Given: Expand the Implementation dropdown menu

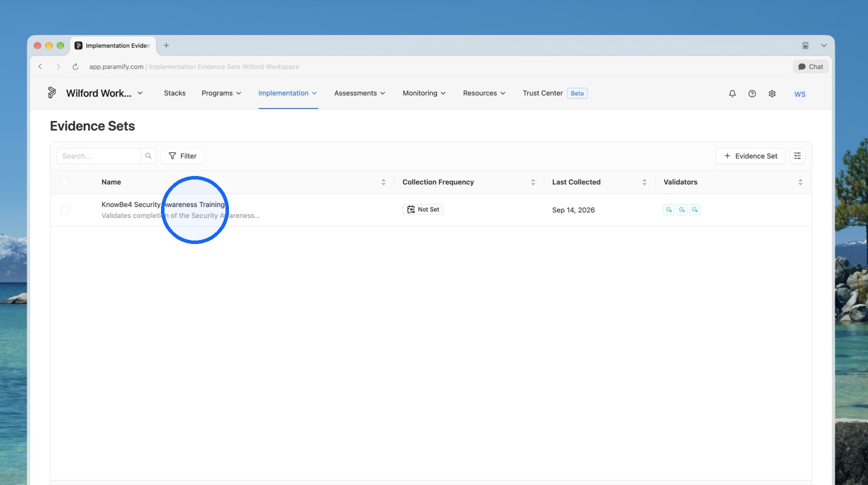Looking at the screenshot, I should point(288,93).
